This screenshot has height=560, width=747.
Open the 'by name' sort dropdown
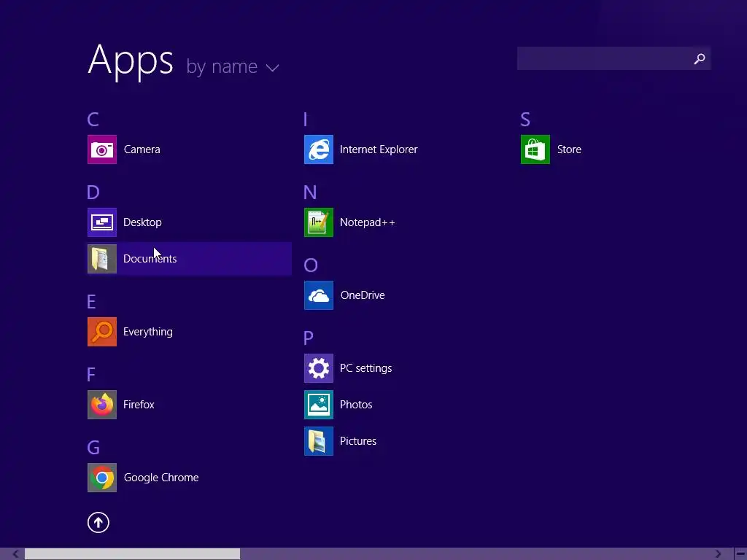[x=233, y=66]
